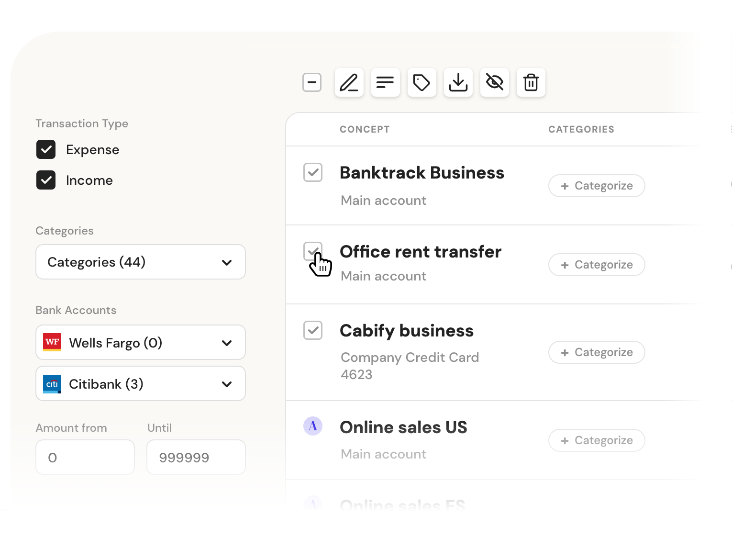Download selected transactions with download icon
The height and width of the screenshot is (560, 732).
coord(458,82)
